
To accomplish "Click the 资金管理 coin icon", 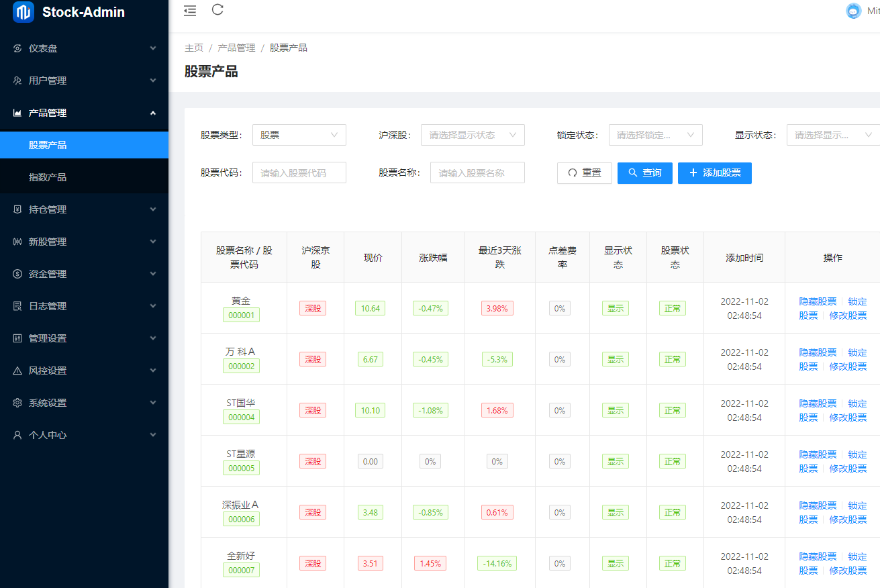I will pos(17,274).
